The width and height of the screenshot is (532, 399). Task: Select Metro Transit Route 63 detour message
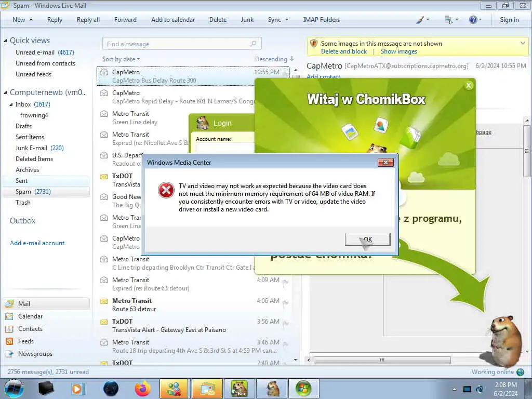pyautogui.click(x=193, y=304)
